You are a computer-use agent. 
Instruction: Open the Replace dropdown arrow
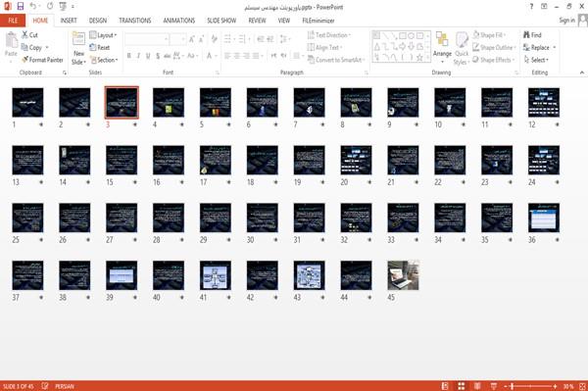pos(555,48)
